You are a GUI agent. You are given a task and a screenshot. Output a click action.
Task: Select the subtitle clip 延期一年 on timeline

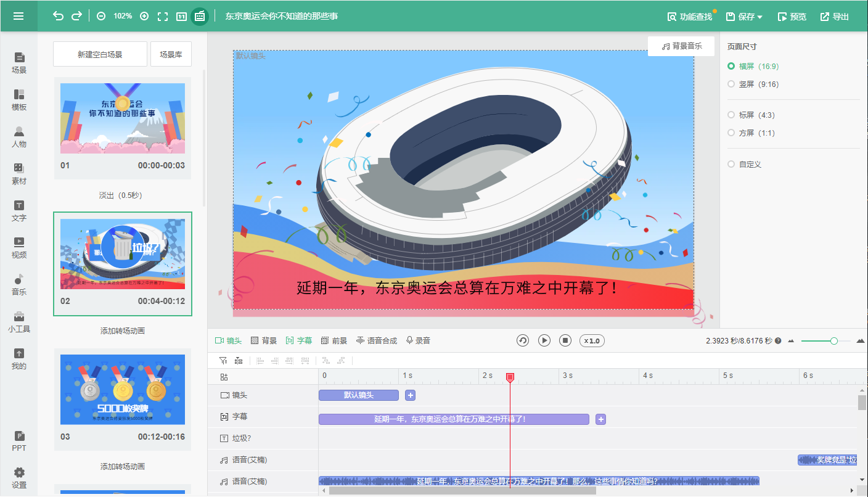tap(454, 419)
